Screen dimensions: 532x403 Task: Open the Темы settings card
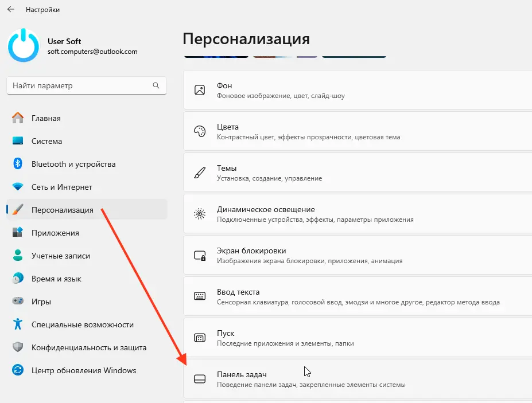[x=358, y=173]
